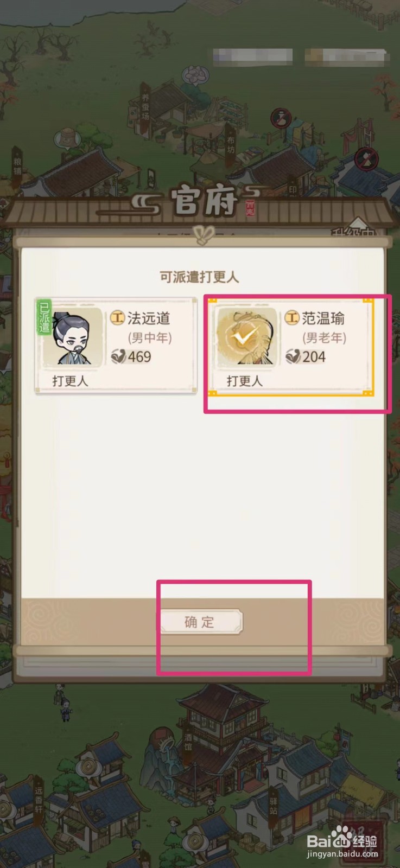Open the 酒馆 tavern building sign
The image size is (400, 868).
(189, 743)
